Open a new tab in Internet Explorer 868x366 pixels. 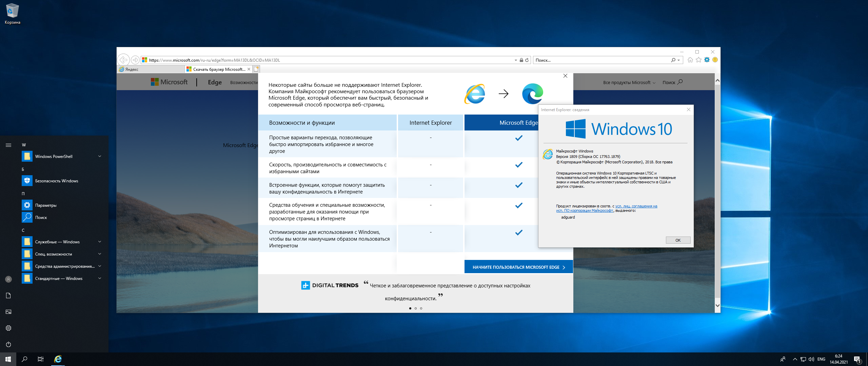[256, 69]
